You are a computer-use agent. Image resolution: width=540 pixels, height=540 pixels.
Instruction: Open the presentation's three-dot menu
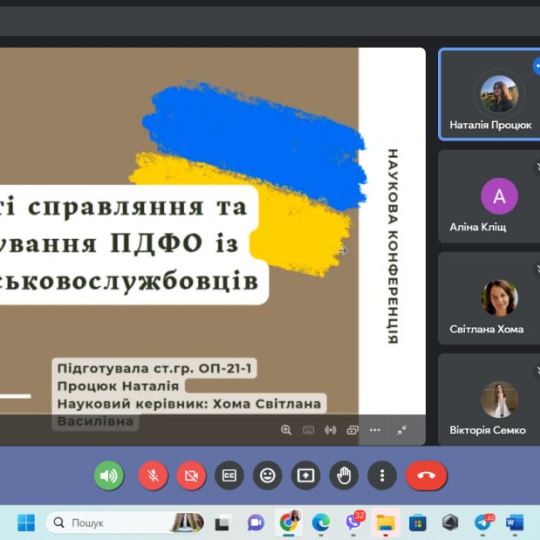tap(375, 430)
